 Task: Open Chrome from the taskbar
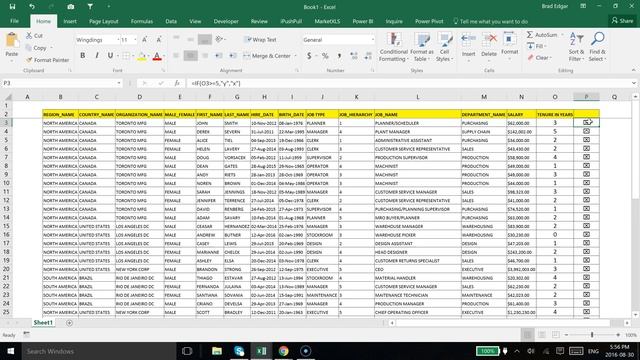pyautogui.click(x=283, y=351)
